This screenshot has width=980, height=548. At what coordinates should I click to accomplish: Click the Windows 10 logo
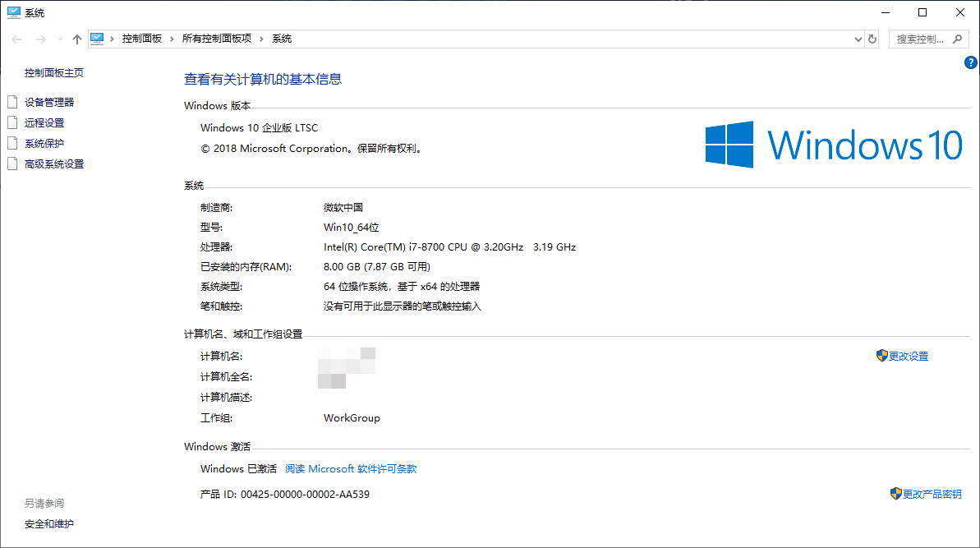[x=834, y=145]
